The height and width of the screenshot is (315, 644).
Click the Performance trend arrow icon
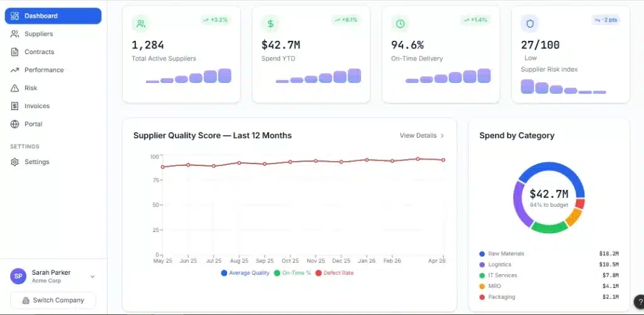click(x=15, y=70)
